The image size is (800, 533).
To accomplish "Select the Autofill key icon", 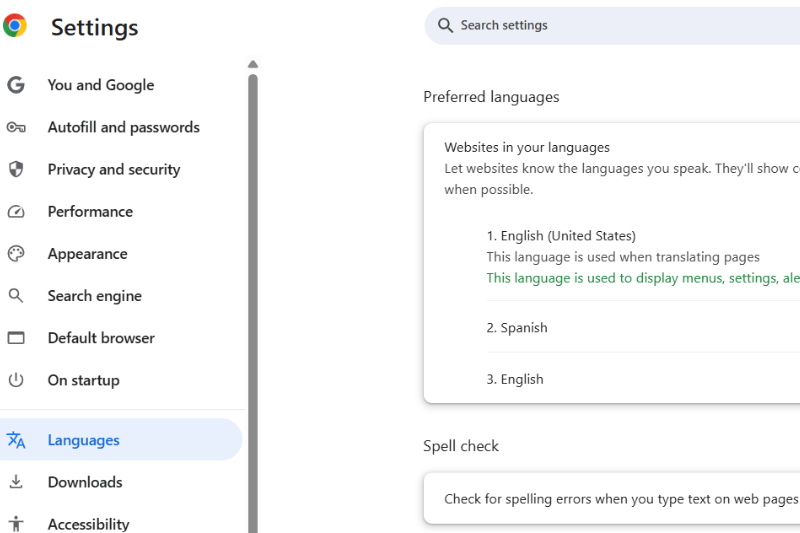I will click(x=16, y=127).
